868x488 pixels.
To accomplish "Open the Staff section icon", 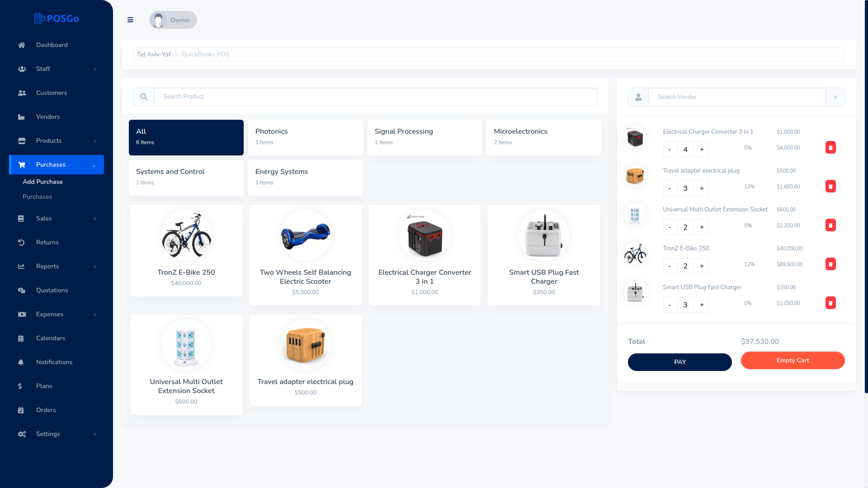I will [x=21, y=69].
